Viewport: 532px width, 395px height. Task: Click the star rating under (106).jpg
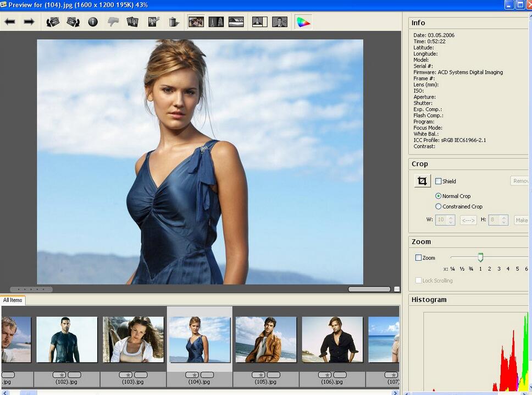[x=325, y=375]
